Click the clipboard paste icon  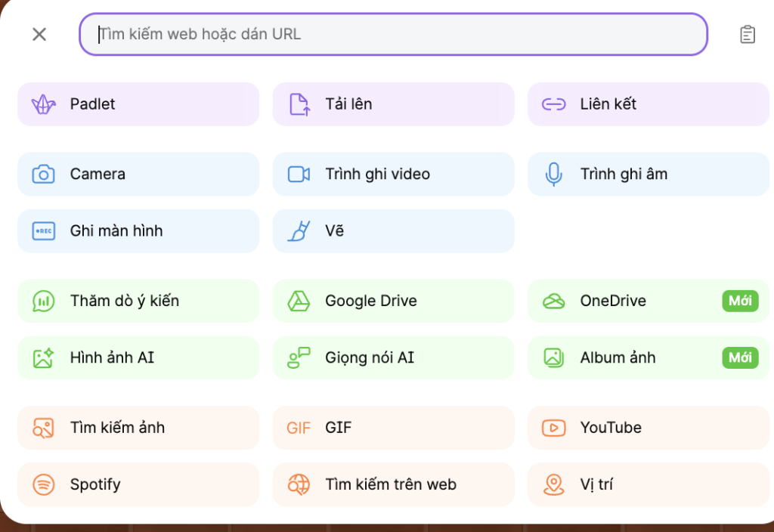[x=747, y=35]
